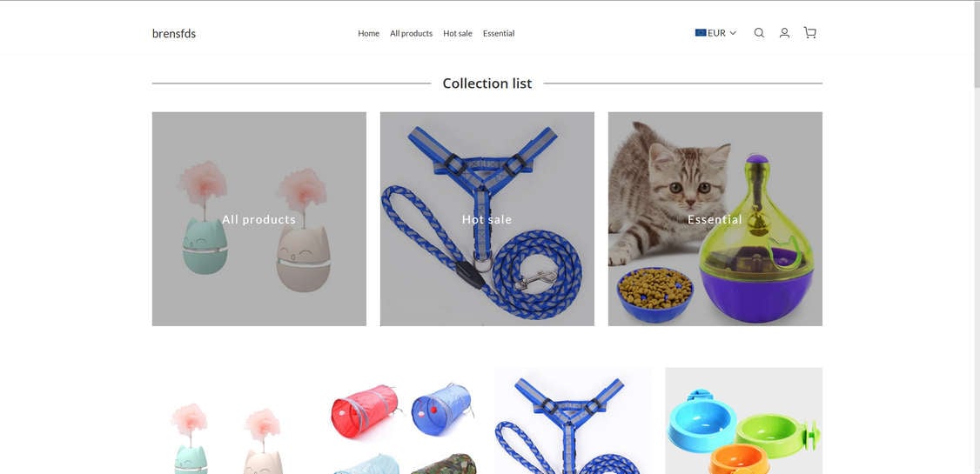980x474 pixels.
Task: Open Essential collection with kitten image
Action: [715, 219]
